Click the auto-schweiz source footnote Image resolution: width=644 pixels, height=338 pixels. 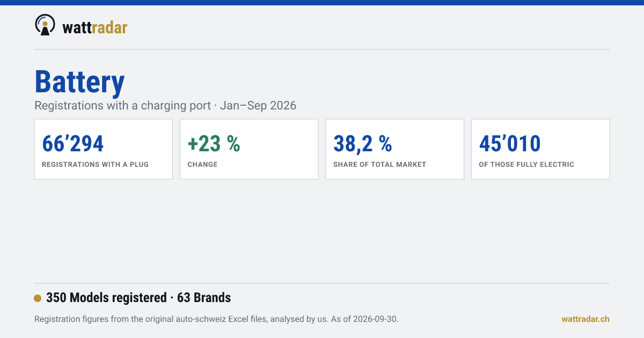click(x=216, y=319)
